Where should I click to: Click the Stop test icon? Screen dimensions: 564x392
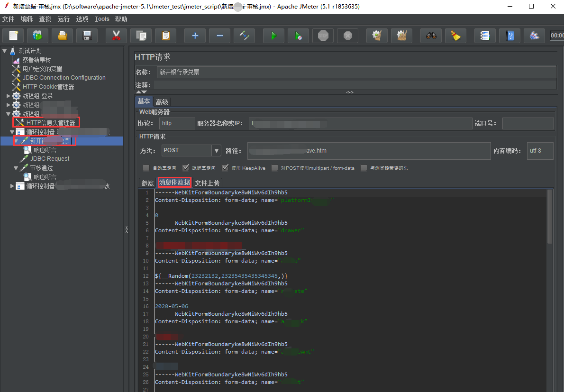click(323, 36)
